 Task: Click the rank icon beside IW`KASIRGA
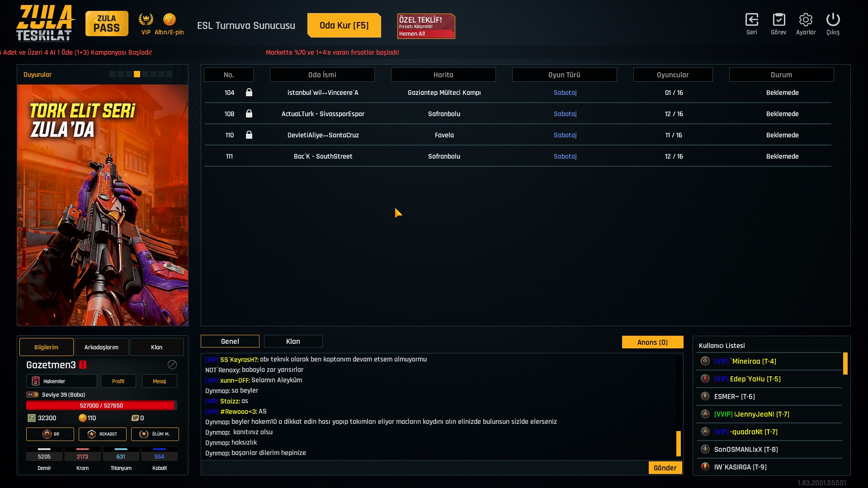pos(705,467)
